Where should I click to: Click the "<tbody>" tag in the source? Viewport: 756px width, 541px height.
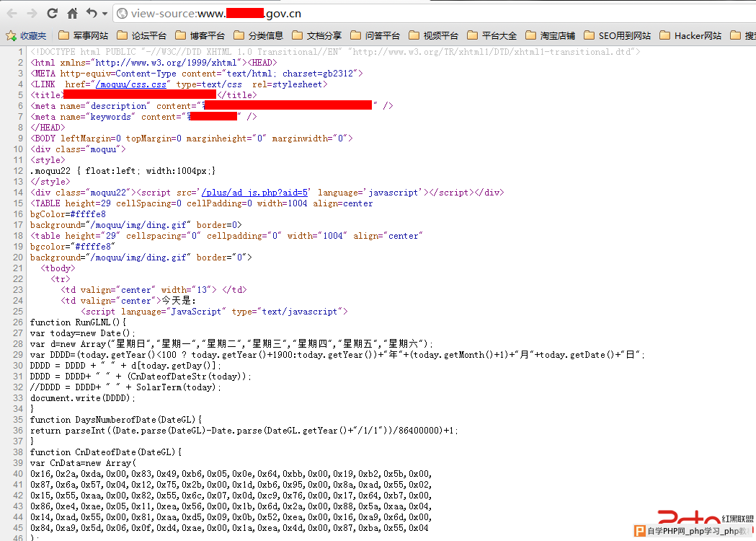pos(58,268)
